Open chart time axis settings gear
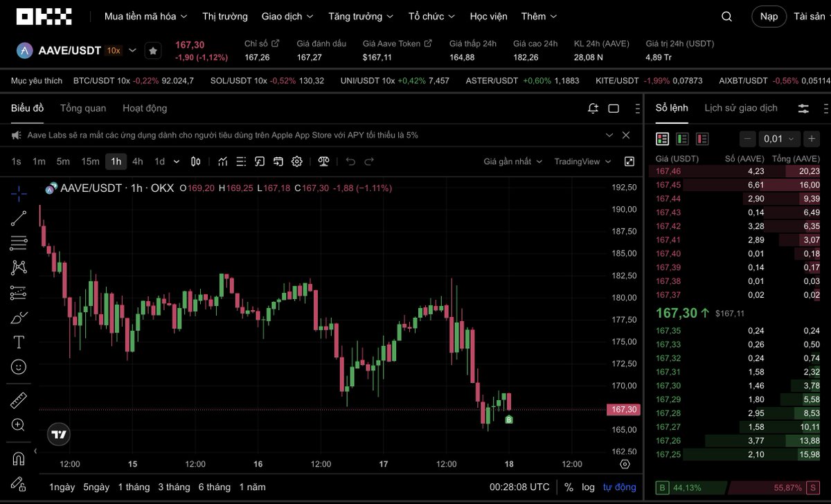The height and width of the screenshot is (504, 831). click(x=625, y=464)
